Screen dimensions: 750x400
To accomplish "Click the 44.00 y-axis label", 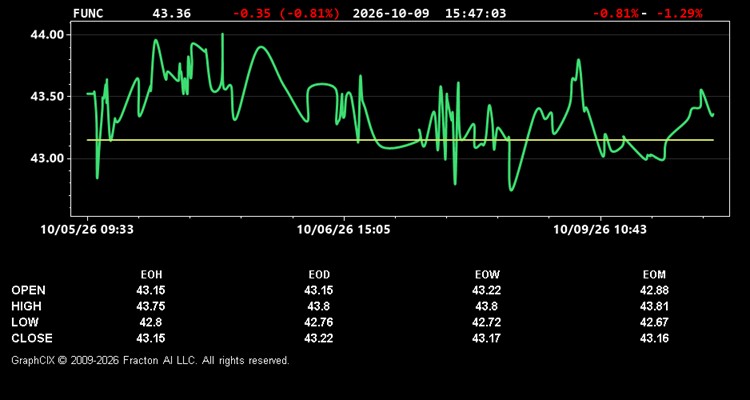I will pyautogui.click(x=46, y=35).
